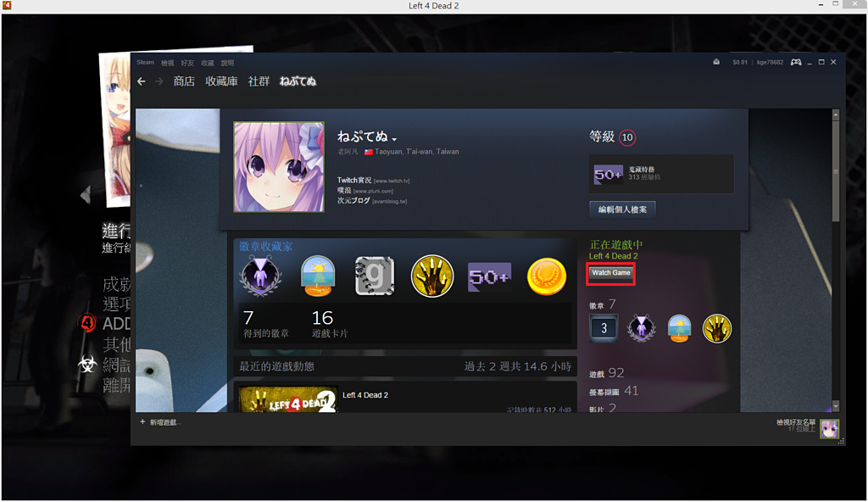Viewport: 868px width, 502px height.
Task: Open Big Picture mode controller icon
Action: [x=796, y=62]
